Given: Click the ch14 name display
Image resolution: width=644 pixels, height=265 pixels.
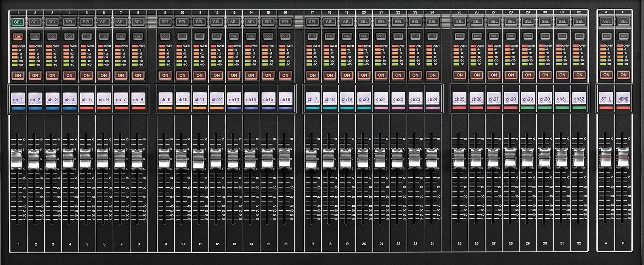Looking at the screenshot, I should click(251, 99).
